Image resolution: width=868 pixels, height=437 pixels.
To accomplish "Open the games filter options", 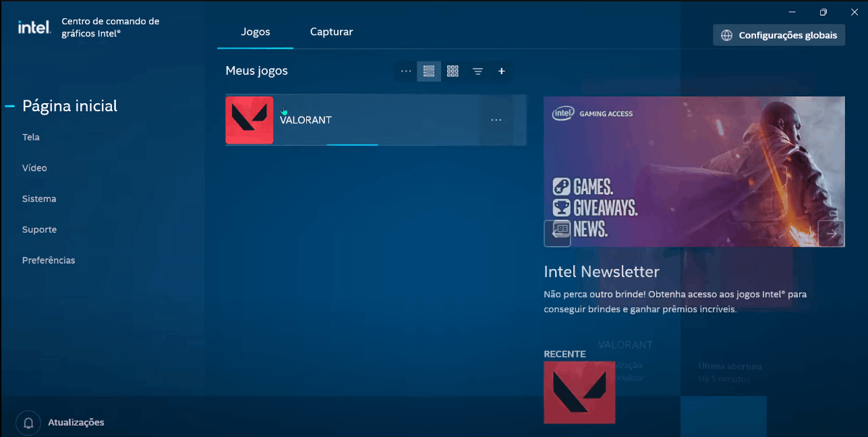I will [478, 71].
